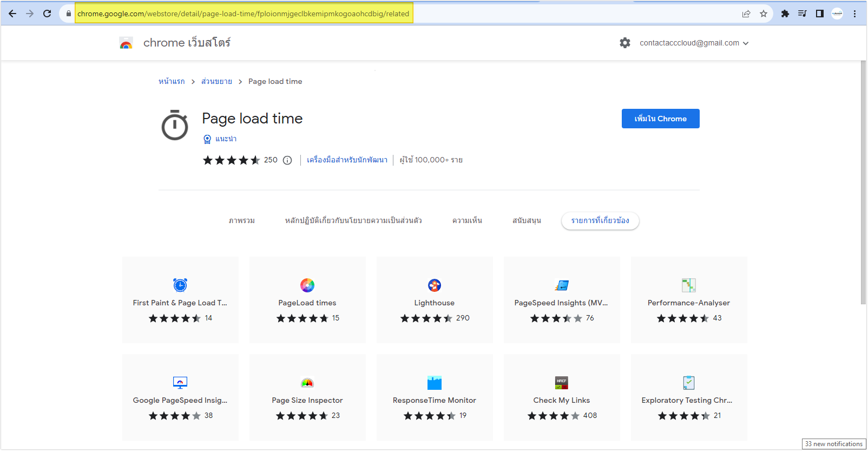Click the แนะนำ featured label
The image size is (868, 451).
(x=226, y=139)
